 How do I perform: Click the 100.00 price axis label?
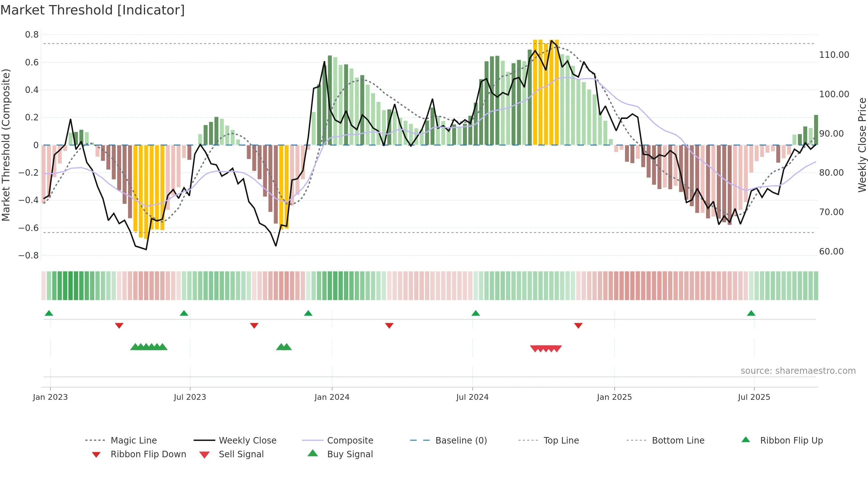[834, 94]
